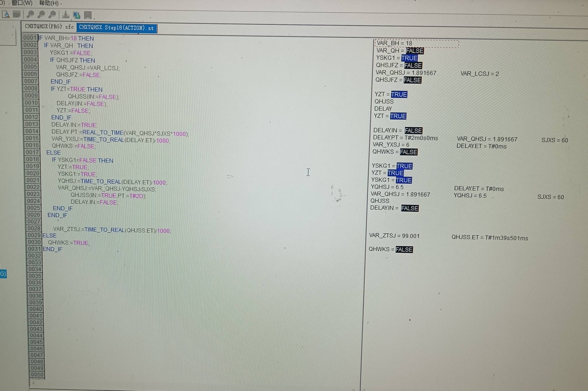
Task: Click line number 0001 in the gutter
Action: coord(30,38)
